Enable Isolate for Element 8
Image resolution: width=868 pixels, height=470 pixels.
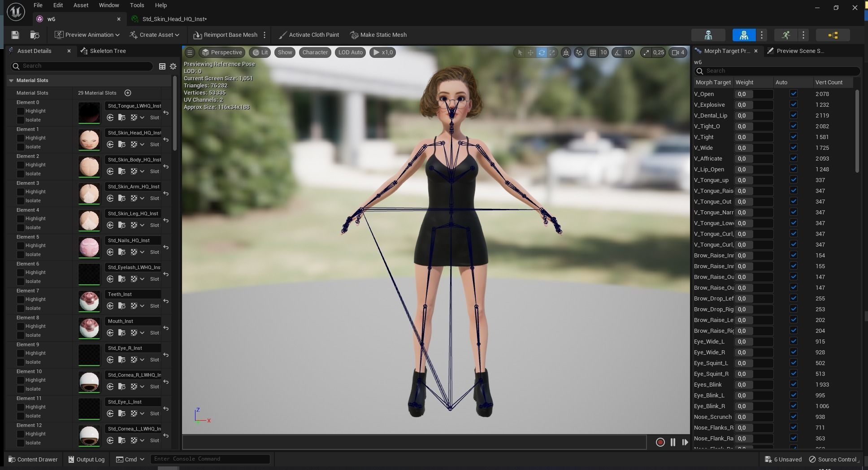coord(21,335)
